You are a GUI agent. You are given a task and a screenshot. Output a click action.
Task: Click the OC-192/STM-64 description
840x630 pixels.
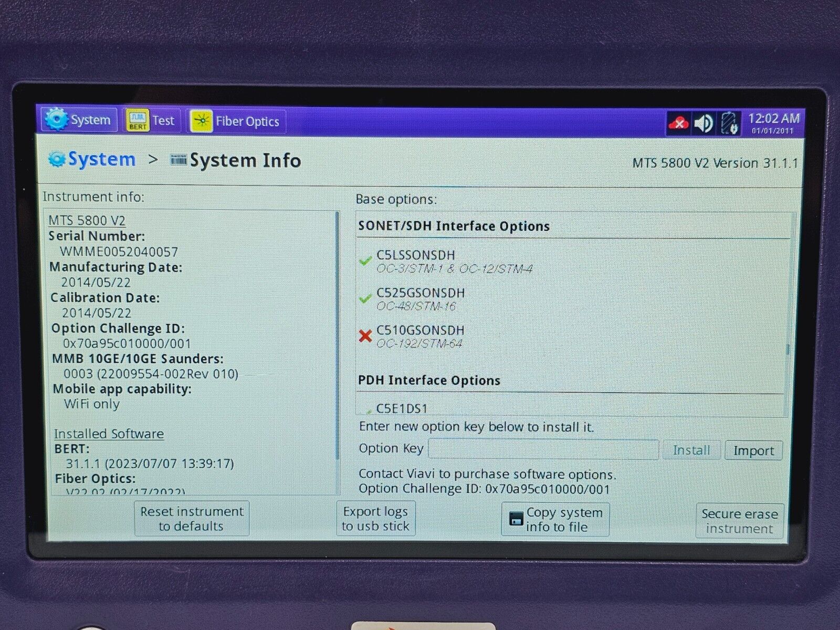click(419, 344)
